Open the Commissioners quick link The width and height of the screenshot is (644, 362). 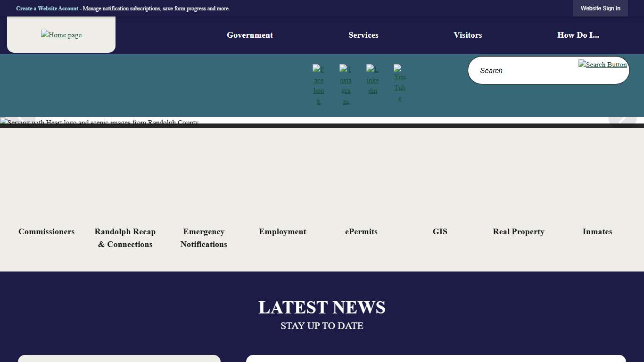click(46, 231)
